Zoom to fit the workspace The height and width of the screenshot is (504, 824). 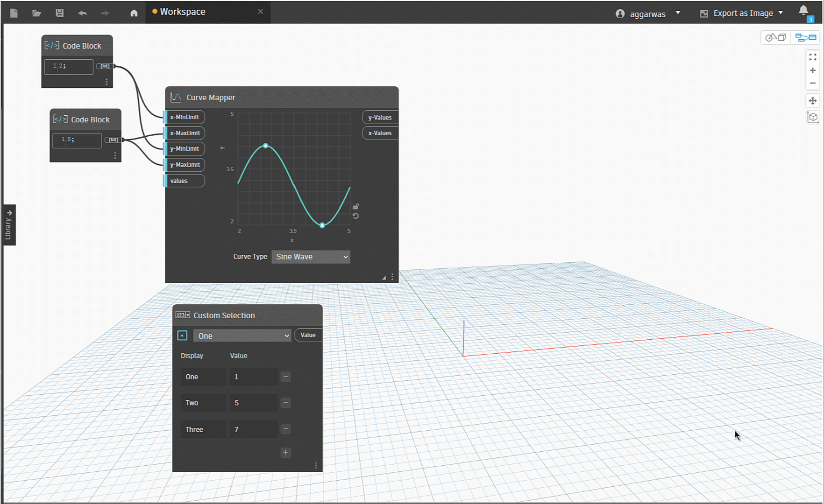(813, 57)
